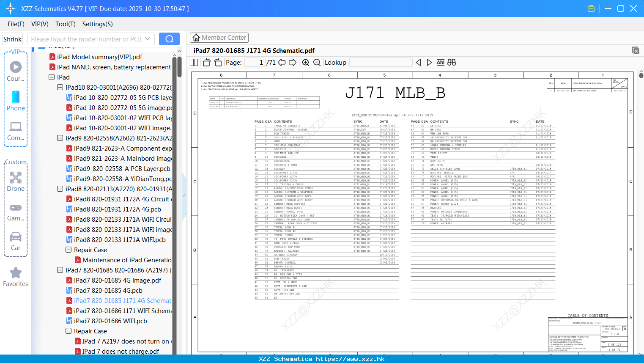Open iPad 10-820-02772-05 5G image.pdf
This screenshot has width=644, height=363.
119,107
